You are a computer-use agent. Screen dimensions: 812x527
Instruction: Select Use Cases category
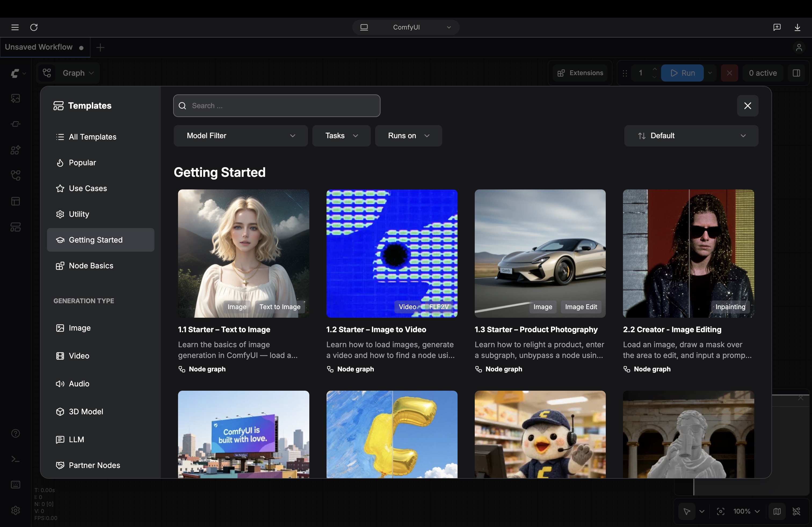100,188
